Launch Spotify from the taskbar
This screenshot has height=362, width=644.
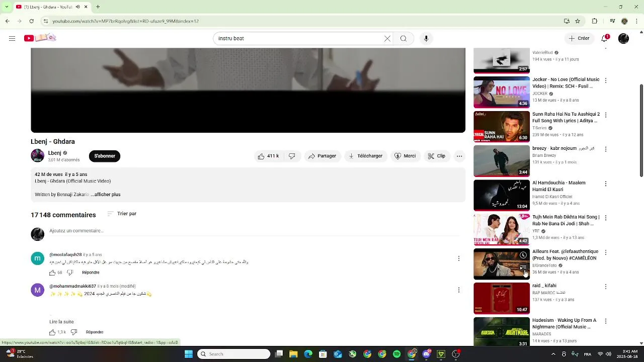click(x=396, y=354)
